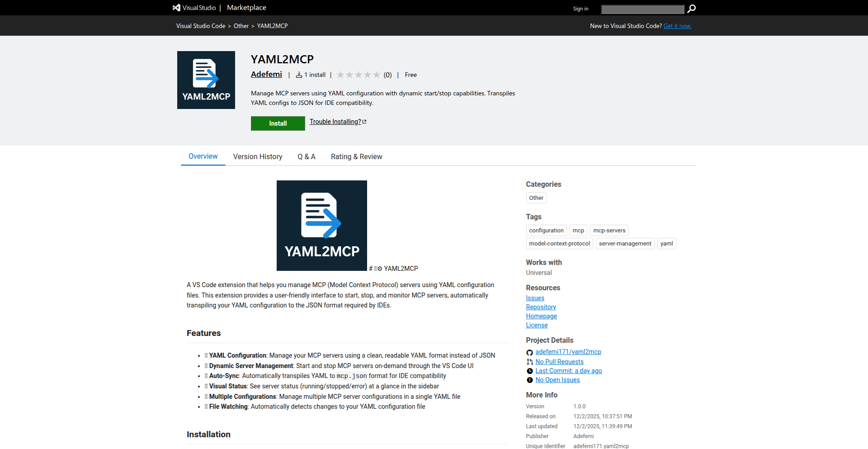Click the YAML2MCP extension icon image
Screen dimensions: 868x449
tap(206, 80)
